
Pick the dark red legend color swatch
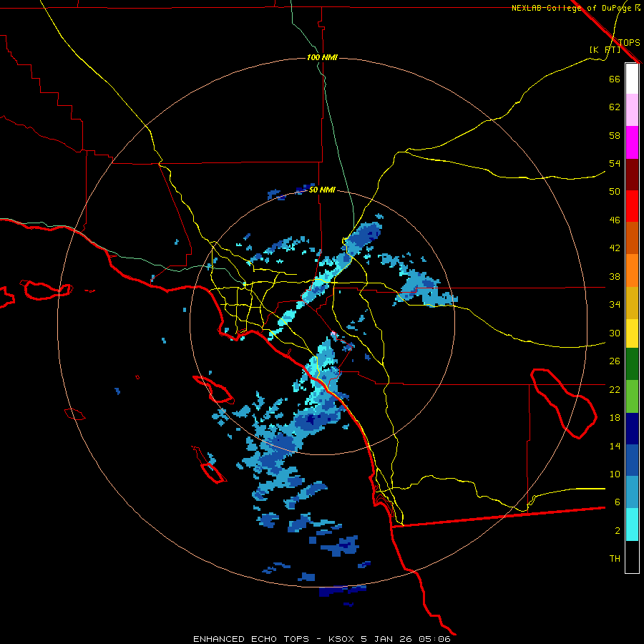(632, 174)
